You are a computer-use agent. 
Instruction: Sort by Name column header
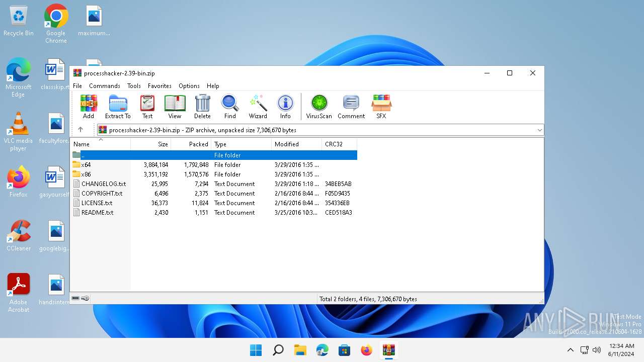[101, 144]
